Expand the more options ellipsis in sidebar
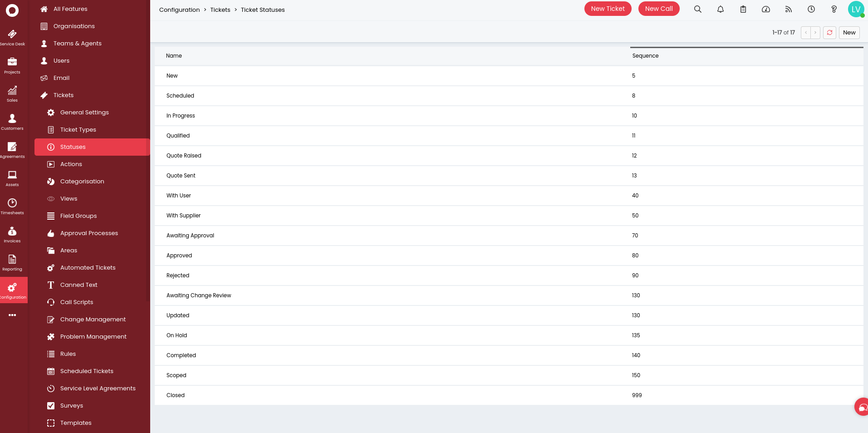Image resolution: width=868 pixels, height=433 pixels. pyautogui.click(x=12, y=315)
